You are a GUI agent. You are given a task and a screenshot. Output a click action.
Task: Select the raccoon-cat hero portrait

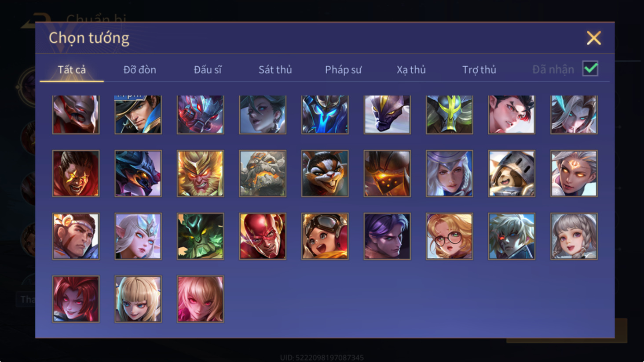click(x=325, y=174)
